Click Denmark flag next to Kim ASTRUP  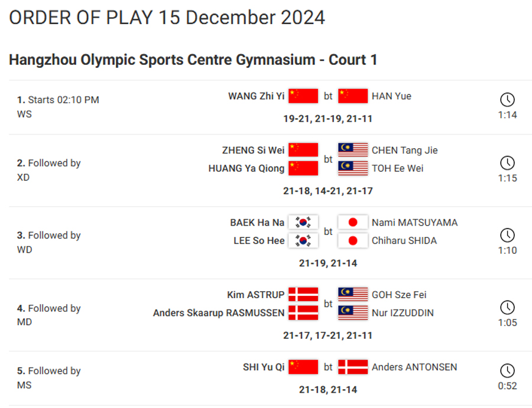(303, 295)
